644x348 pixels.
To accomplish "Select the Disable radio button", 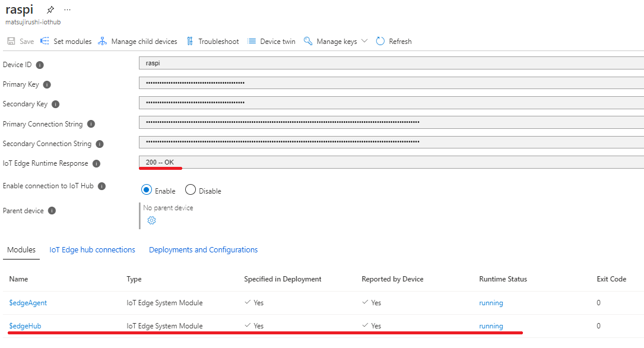I will pos(190,190).
